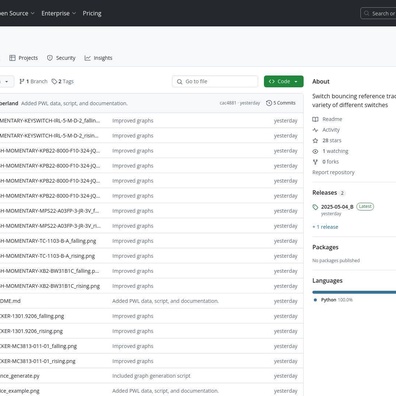Image resolution: width=396 pixels, height=396 pixels.
Task: Open file MOMENTARY-MPS22-A03FP-3-JR-3V_ri...
Action: click(x=50, y=226)
